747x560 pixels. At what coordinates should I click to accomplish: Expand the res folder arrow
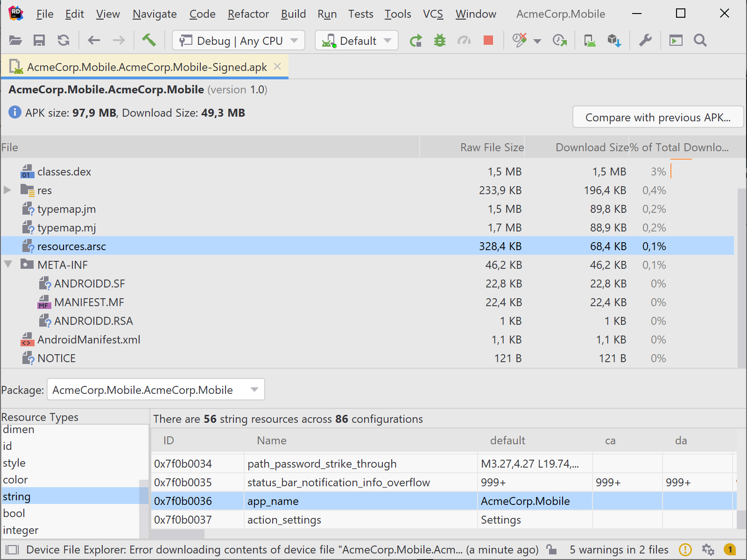click(7, 190)
